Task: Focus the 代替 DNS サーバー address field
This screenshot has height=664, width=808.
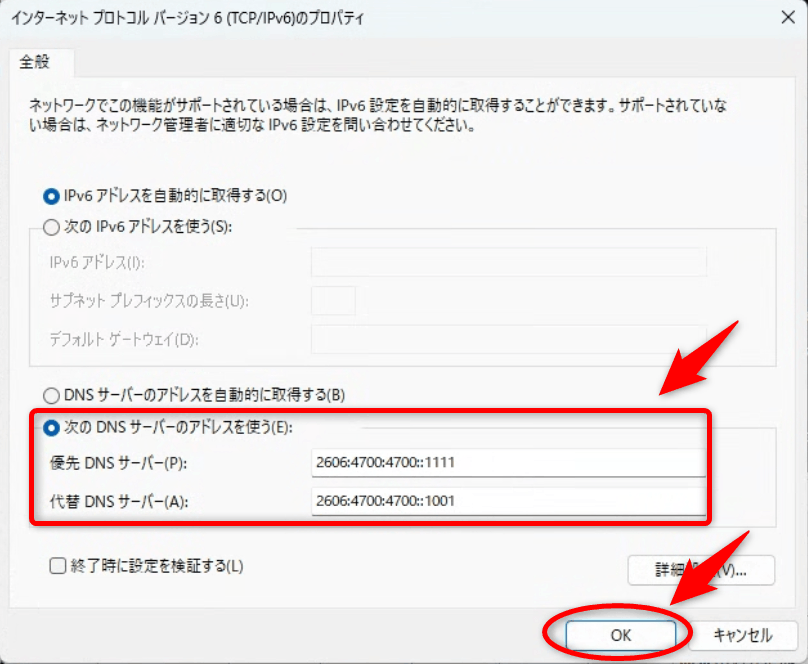Action: 508,500
